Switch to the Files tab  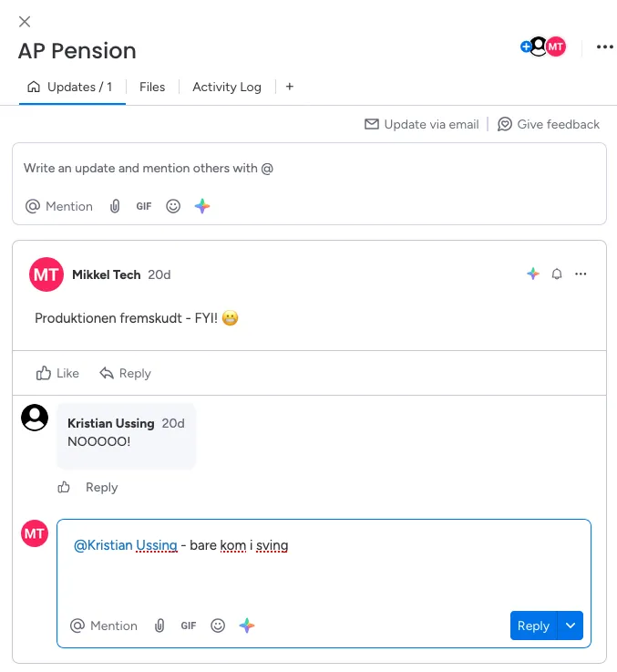[152, 87]
